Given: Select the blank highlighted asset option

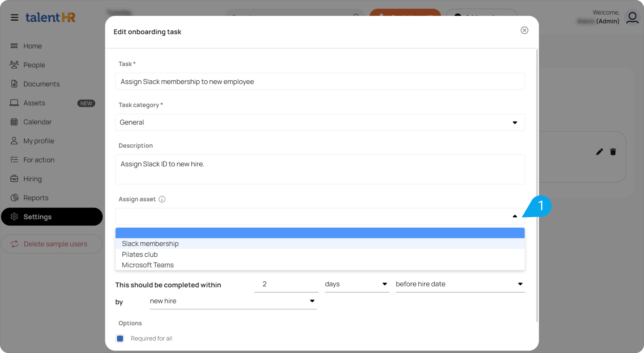Looking at the screenshot, I should (x=320, y=233).
